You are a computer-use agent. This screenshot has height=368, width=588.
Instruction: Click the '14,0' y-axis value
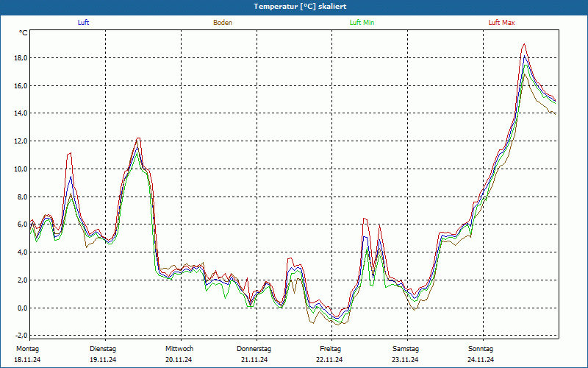point(21,113)
